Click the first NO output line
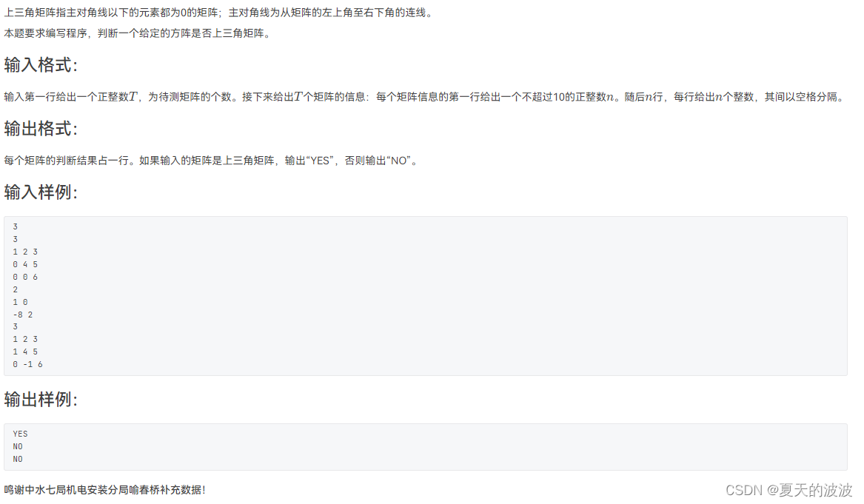 [18, 447]
